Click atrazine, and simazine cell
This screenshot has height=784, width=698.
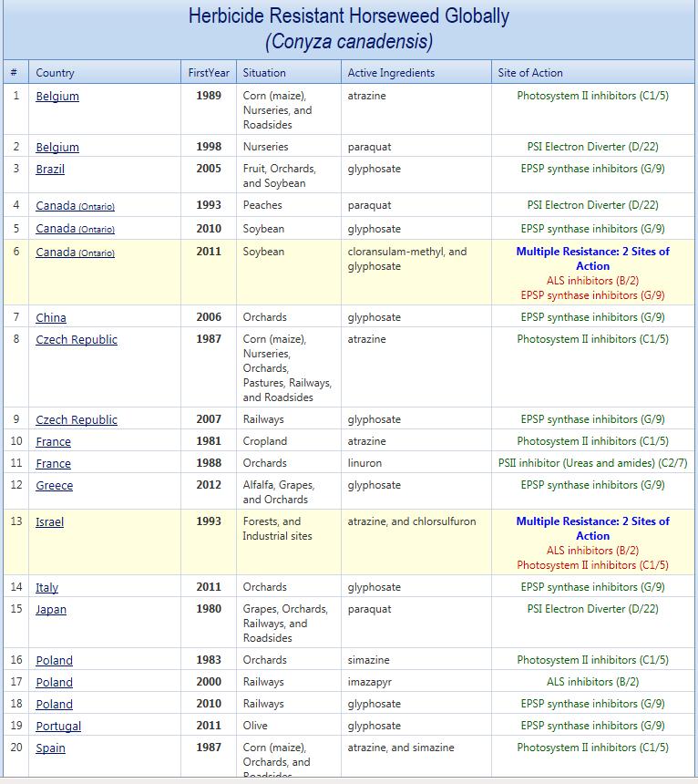(x=401, y=747)
